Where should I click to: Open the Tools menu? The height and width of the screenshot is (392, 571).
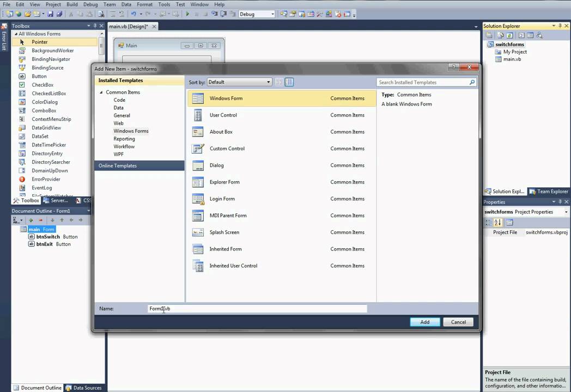pos(164,4)
